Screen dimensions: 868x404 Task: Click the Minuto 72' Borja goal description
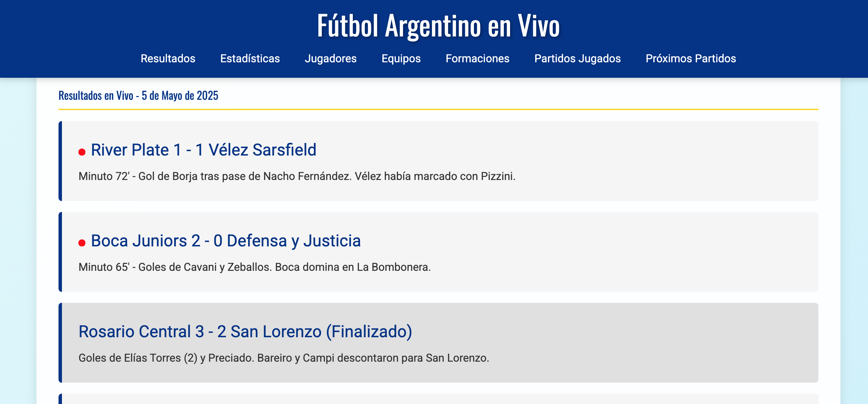[x=297, y=176]
